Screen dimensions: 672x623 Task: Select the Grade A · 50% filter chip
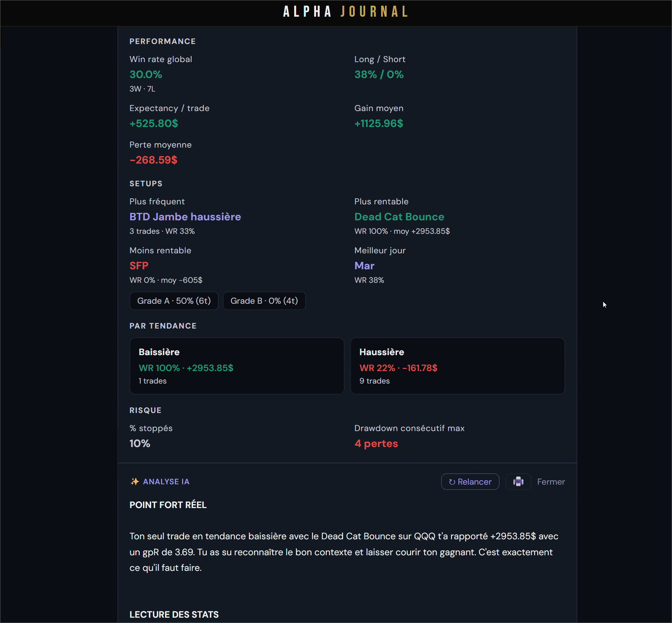(x=173, y=301)
